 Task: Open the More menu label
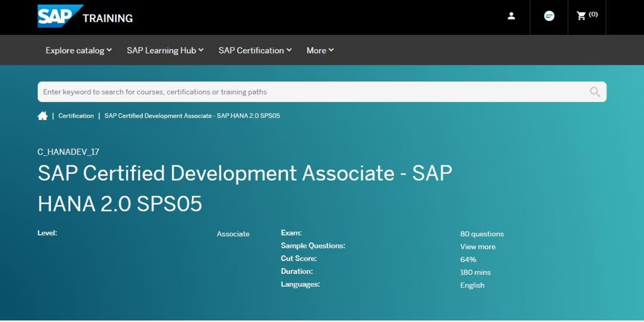tap(316, 51)
